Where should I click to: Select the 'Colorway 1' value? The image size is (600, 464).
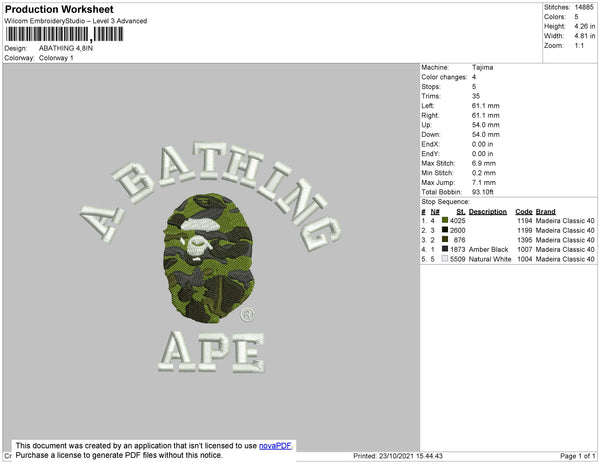click(56, 58)
